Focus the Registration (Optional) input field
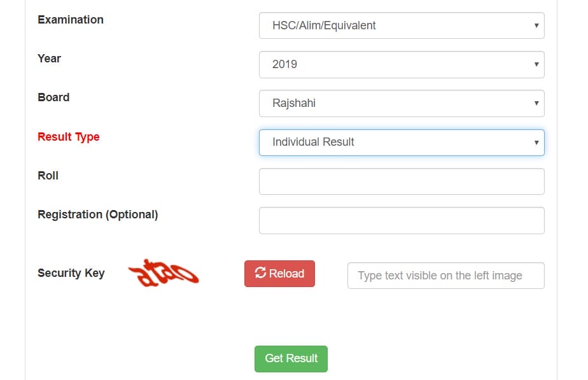Image resolution: width=588 pixels, height=380 pixels. (402, 221)
